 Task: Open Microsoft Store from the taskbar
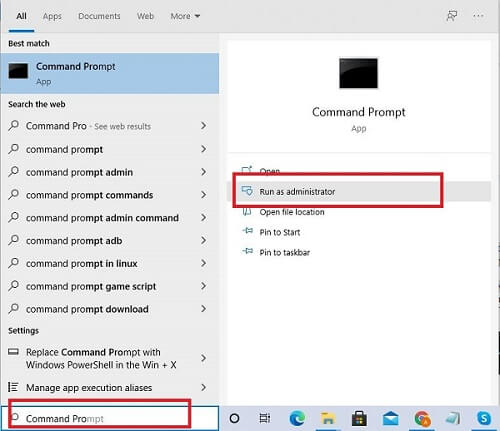pos(359,418)
